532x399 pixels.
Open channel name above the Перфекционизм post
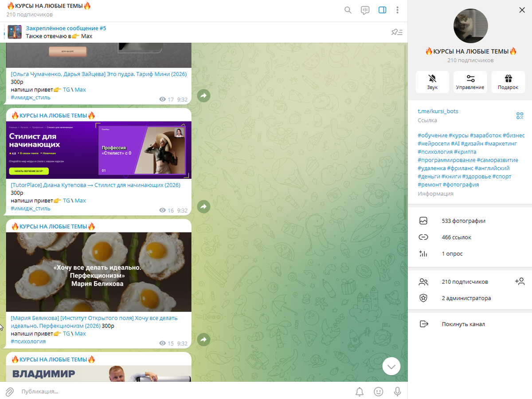[53, 226]
